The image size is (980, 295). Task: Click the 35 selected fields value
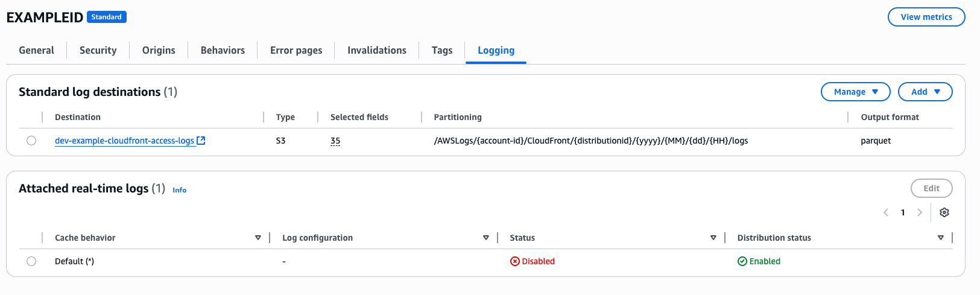[x=335, y=141]
